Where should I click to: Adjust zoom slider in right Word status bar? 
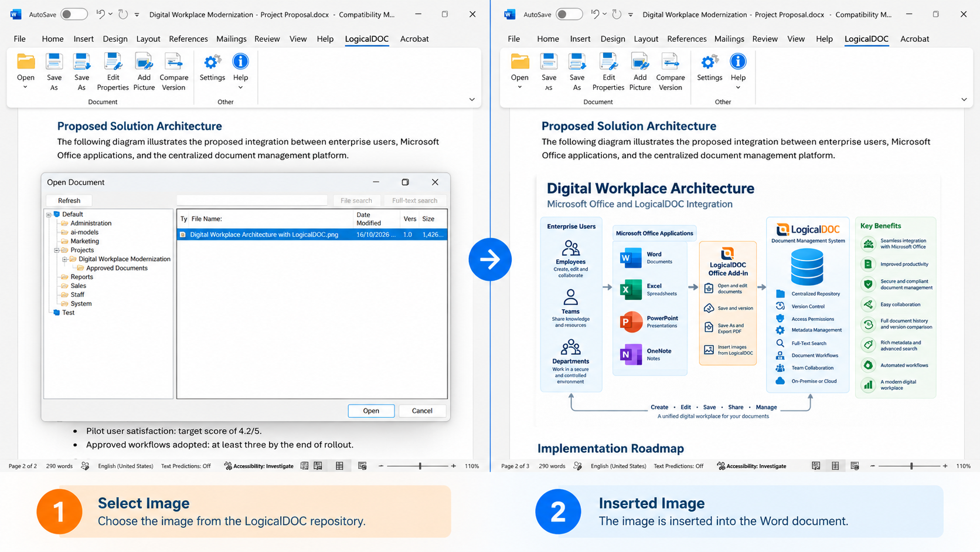point(911,466)
